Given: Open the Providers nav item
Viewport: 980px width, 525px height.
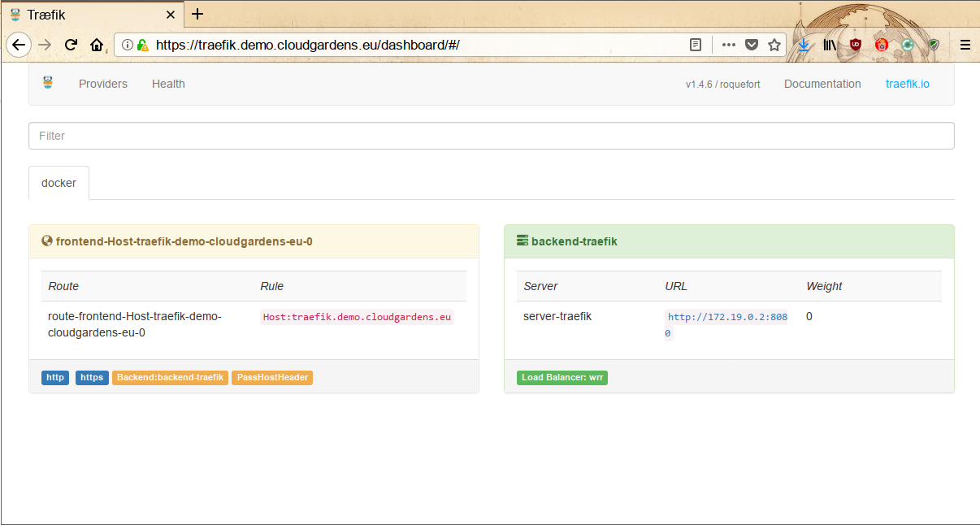Looking at the screenshot, I should 103,84.
